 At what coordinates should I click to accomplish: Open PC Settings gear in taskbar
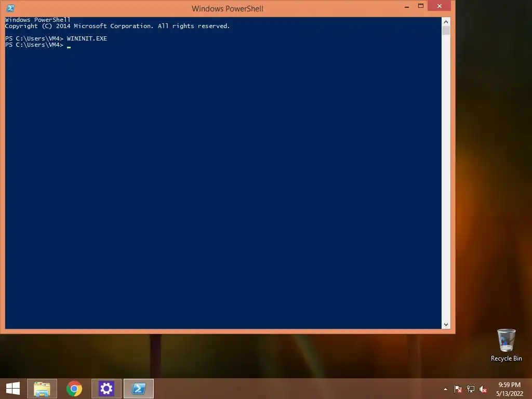(x=106, y=389)
